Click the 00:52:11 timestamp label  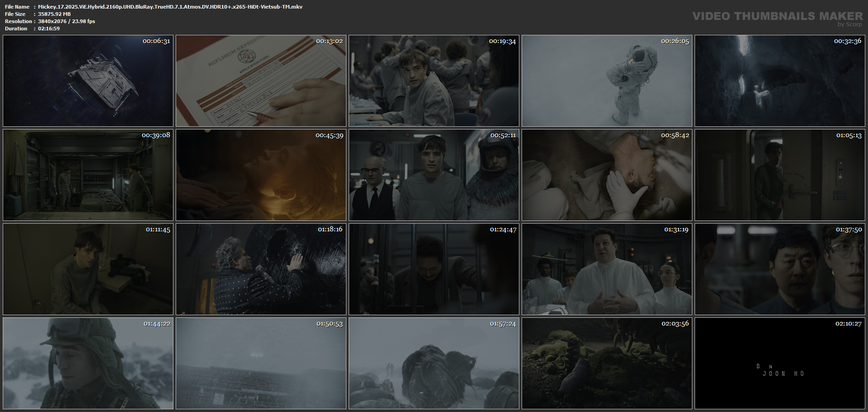click(503, 135)
